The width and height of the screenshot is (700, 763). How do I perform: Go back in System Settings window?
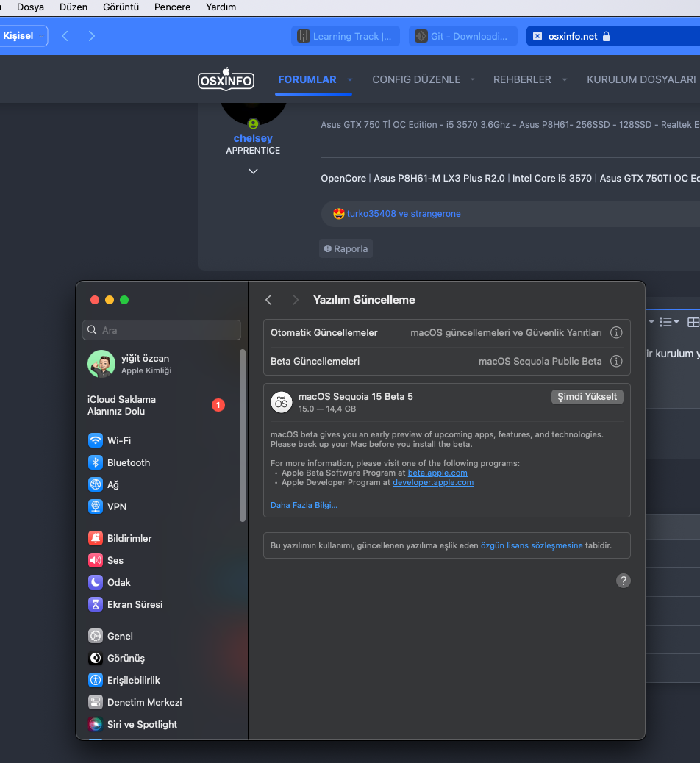[x=268, y=300]
